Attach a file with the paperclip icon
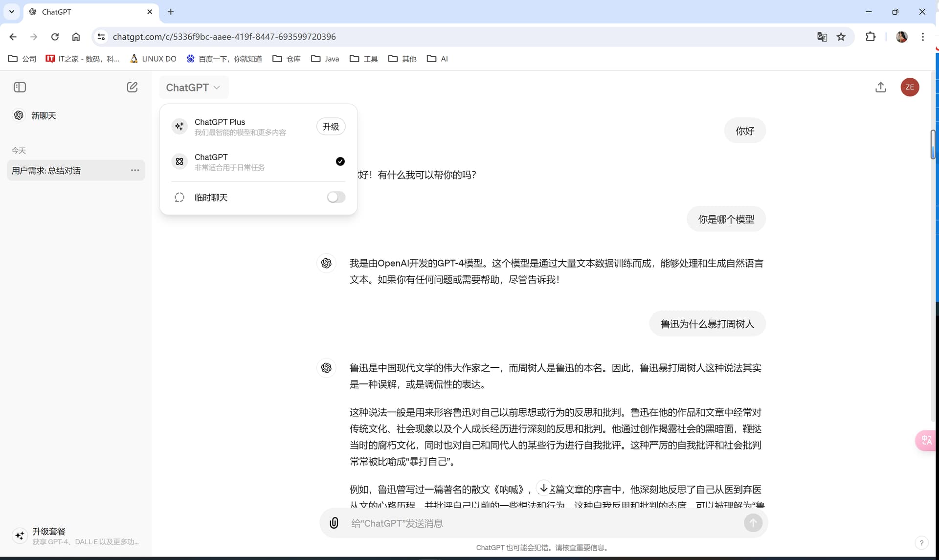This screenshot has width=939, height=560. coord(334,523)
